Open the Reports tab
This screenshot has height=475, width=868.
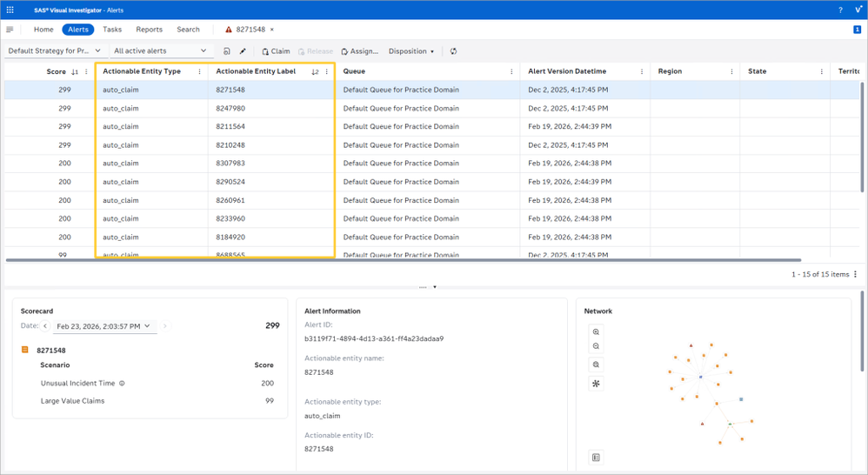150,30
